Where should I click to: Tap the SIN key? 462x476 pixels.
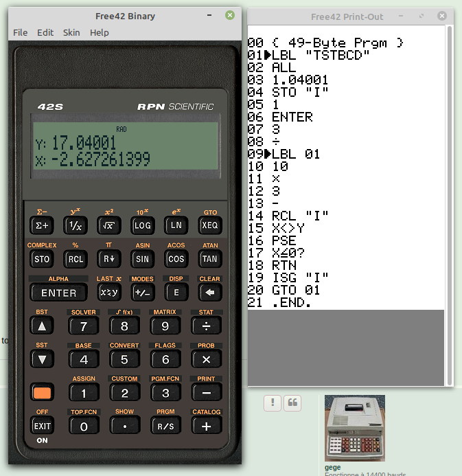click(143, 259)
